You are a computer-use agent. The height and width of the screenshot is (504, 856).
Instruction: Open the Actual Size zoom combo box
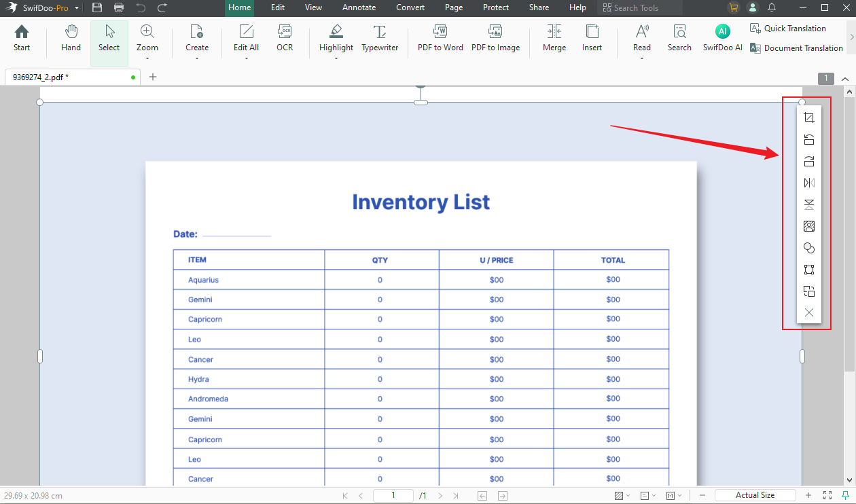click(x=755, y=495)
